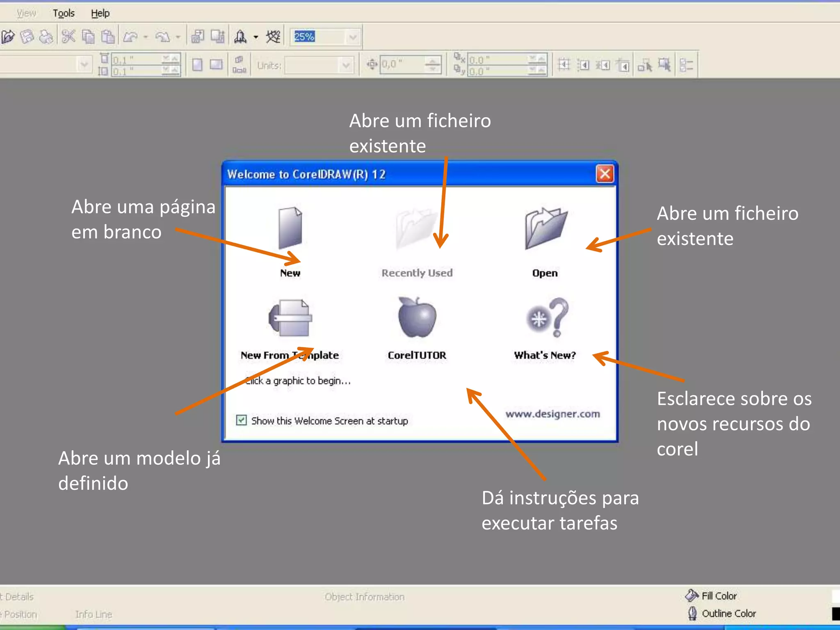Open New From Template printer icon
840x630 pixels.
(290, 318)
